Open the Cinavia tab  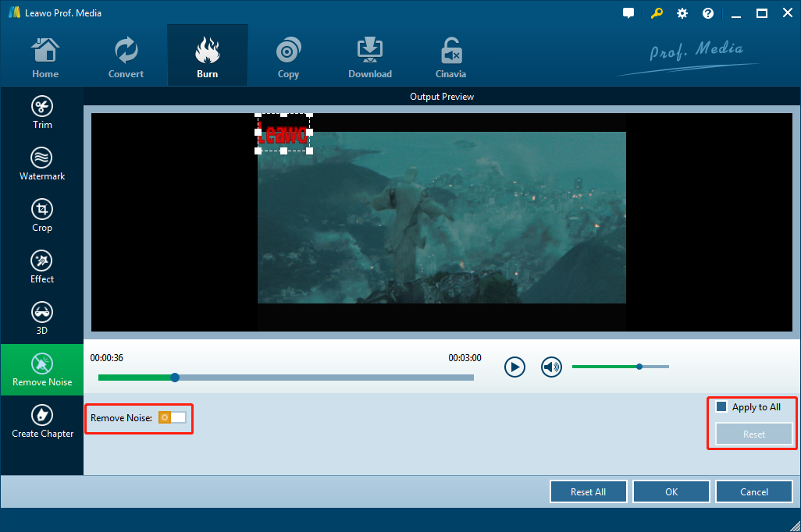(450, 55)
